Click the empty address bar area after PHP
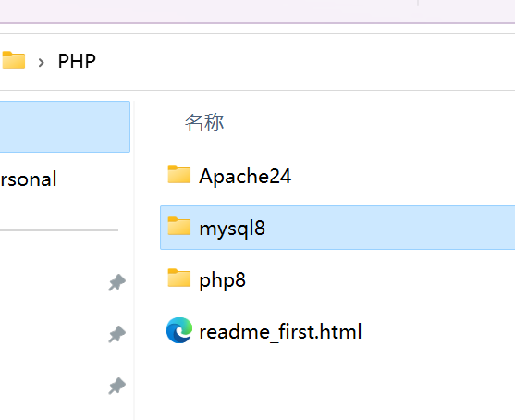 (x=305, y=62)
